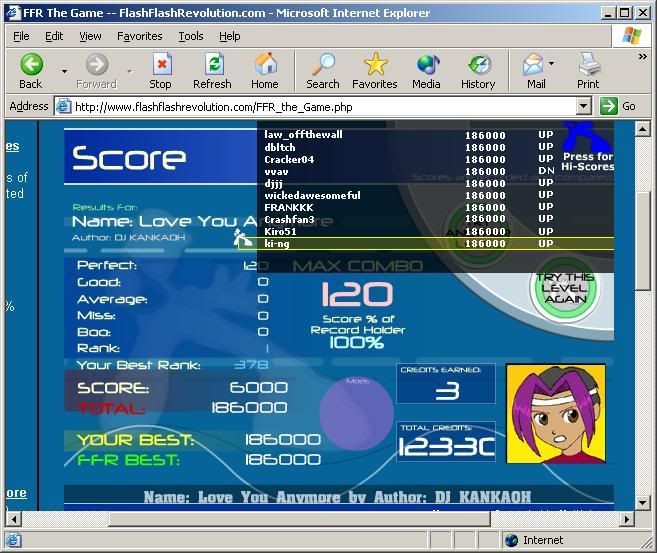Viewport: 657px width, 553px height.
Task: Click the Print toolbar icon
Action: [588, 66]
